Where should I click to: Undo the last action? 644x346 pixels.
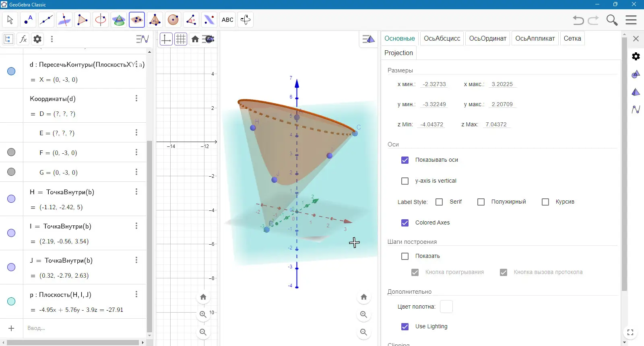click(x=578, y=20)
